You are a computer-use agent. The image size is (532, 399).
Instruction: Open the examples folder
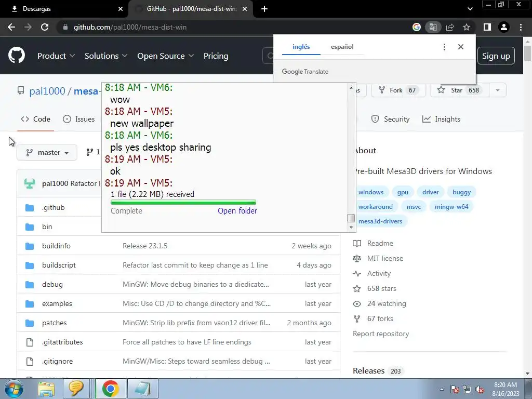(57, 303)
